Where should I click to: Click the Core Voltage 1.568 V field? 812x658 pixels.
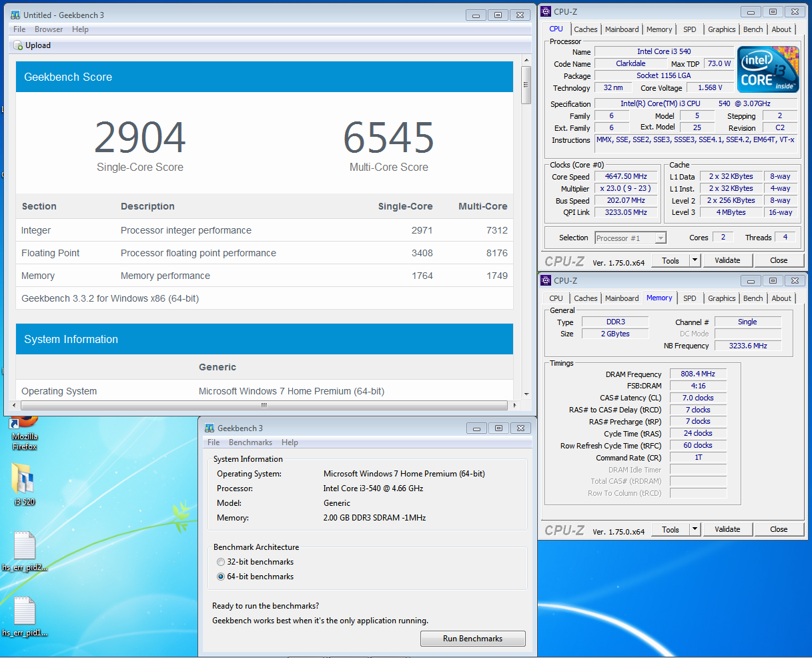(x=712, y=87)
